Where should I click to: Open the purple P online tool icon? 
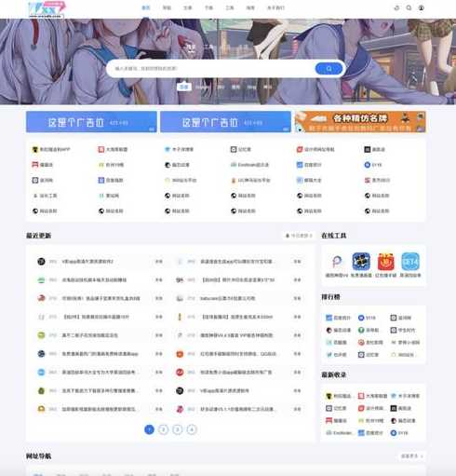pyautogui.click(x=337, y=262)
